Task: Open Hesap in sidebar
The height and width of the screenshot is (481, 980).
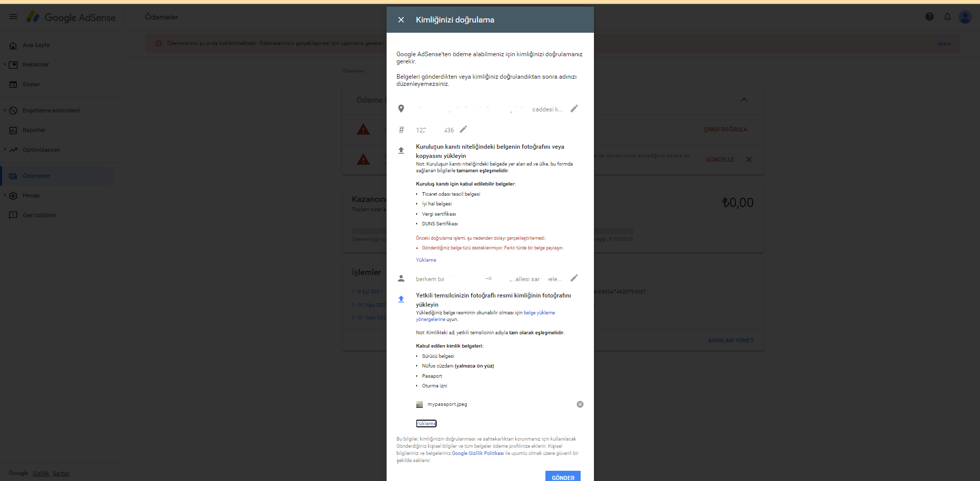Action: pos(31,196)
